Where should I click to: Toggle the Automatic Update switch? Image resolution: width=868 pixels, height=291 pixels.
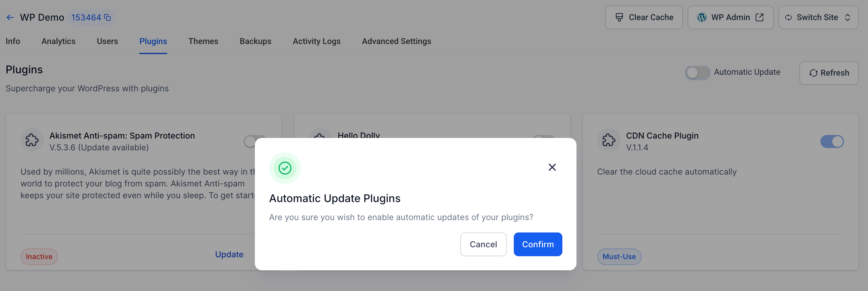click(x=697, y=72)
